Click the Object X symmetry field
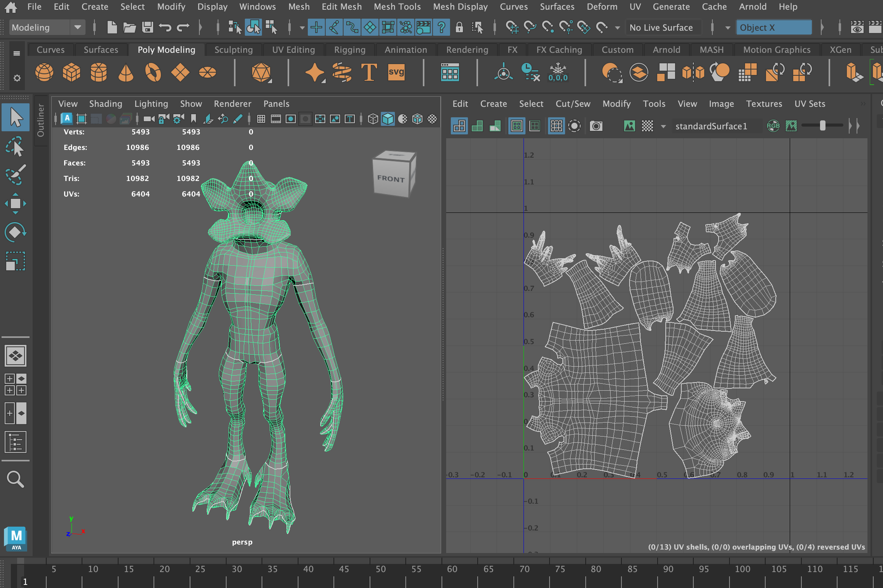Image resolution: width=883 pixels, height=588 pixels. (773, 27)
